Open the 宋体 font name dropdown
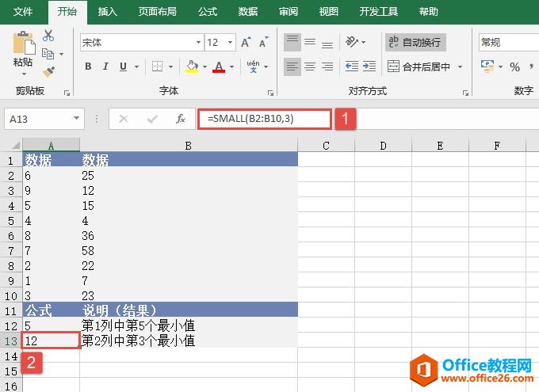This screenshot has height=392, width=539. 197,42
